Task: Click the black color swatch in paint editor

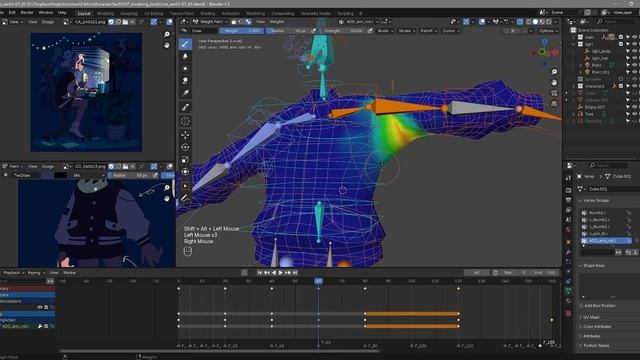Action: [x=60, y=175]
